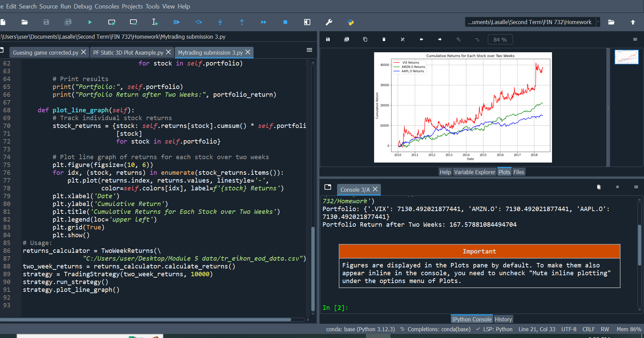Open Plots pane options hamburger menu
The width and height of the screenshot is (644, 338).
635,39
